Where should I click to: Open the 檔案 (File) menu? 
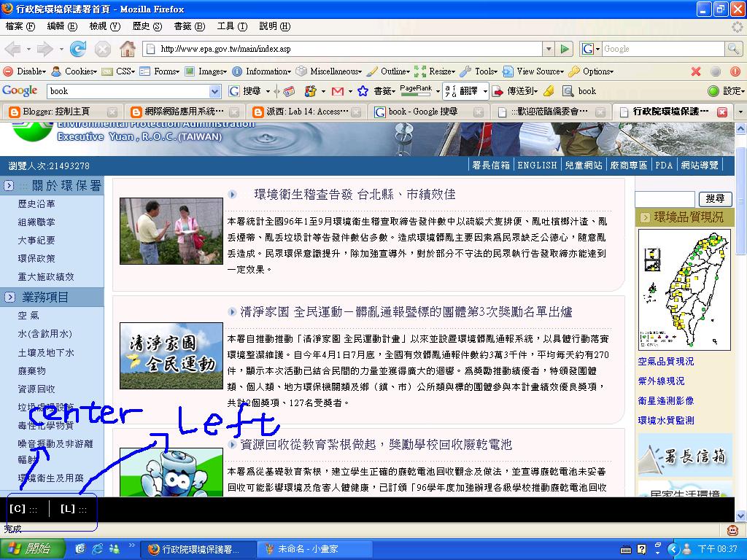(x=20, y=26)
